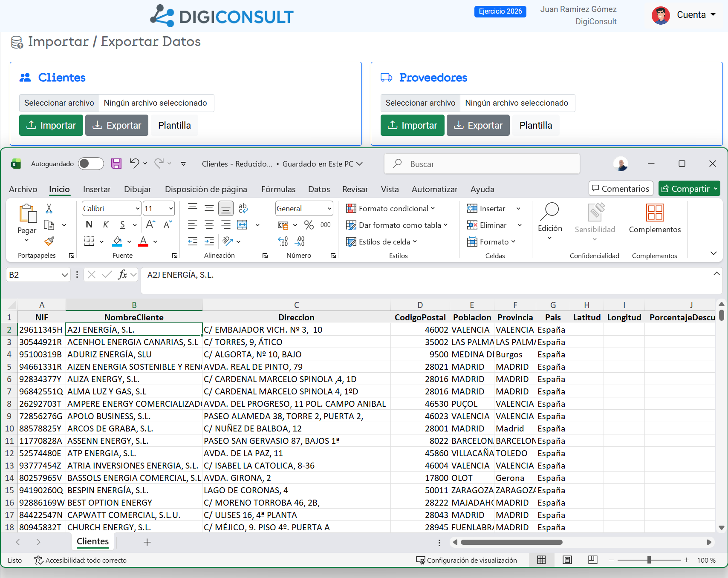Click the Copy icon in Portapapeles
The height and width of the screenshot is (578, 728).
pos(49,225)
